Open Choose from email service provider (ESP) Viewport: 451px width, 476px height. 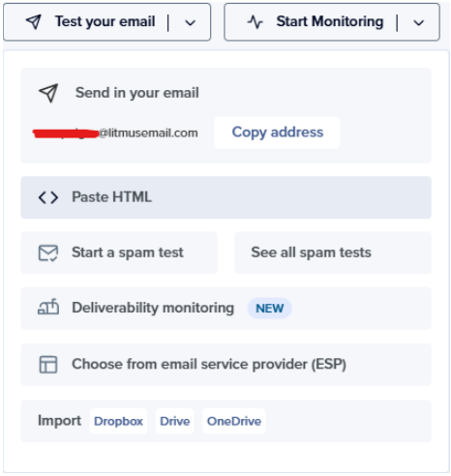[x=225, y=365]
